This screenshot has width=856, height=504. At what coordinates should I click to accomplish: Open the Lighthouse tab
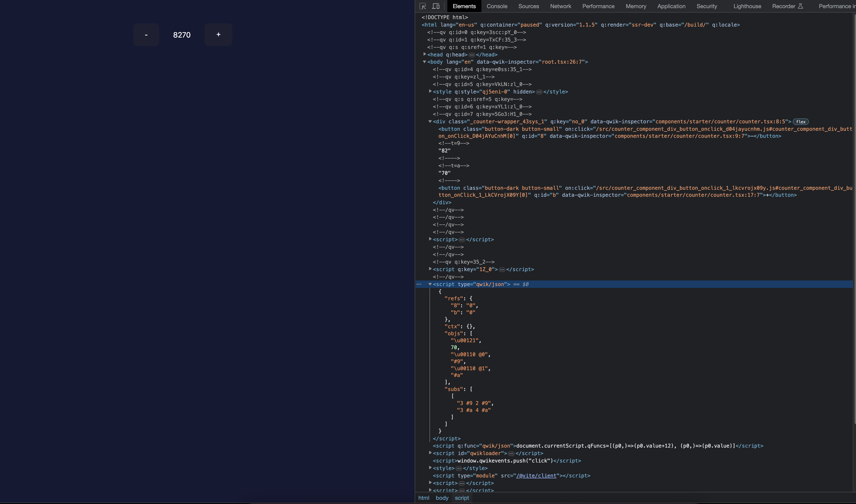pos(747,6)
